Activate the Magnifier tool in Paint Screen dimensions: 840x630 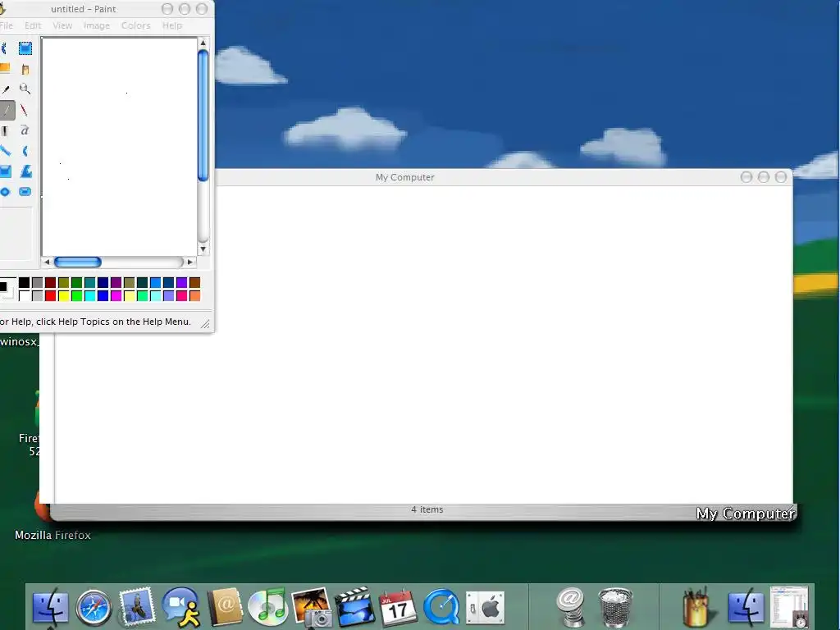click(25, 89)
